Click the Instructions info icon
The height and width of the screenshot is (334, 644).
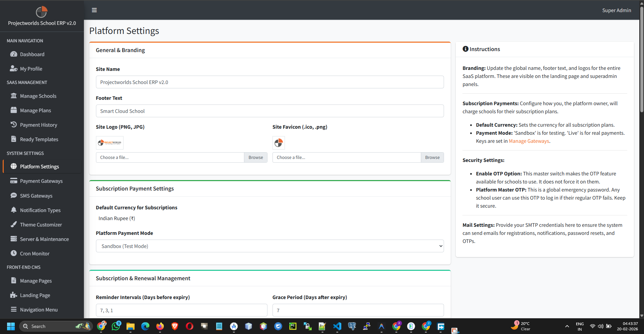(465, 49)
